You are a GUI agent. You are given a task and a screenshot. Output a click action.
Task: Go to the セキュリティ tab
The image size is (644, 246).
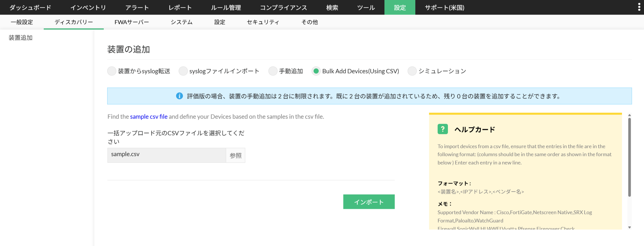(x=263, y=22)
